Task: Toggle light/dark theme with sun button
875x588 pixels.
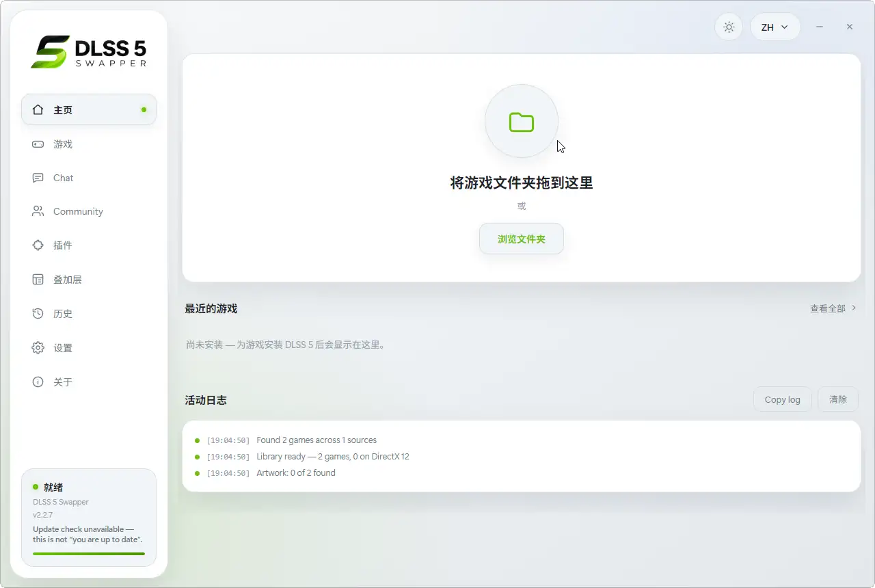Action: pos(729,27)
